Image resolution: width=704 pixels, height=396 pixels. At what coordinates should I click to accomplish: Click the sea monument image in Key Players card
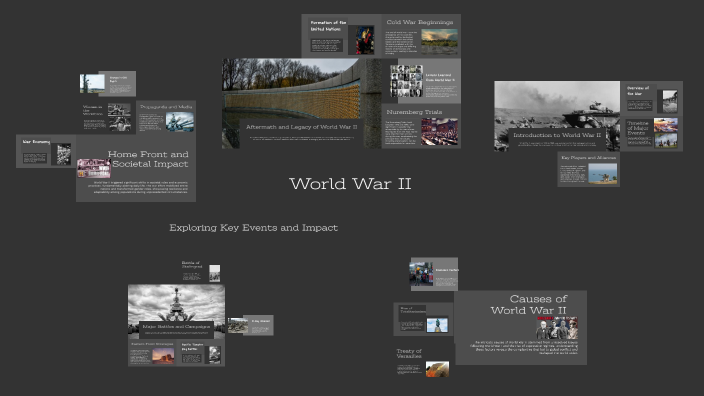click(x=603, y=173)
